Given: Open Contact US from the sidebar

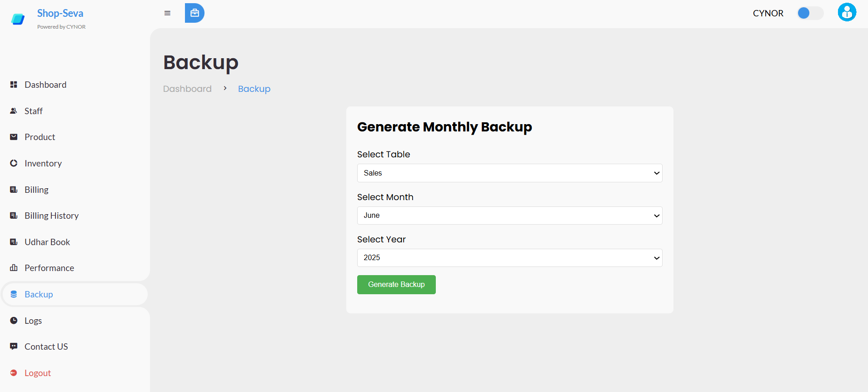Looking at the screenshot, I should point(46,347).
